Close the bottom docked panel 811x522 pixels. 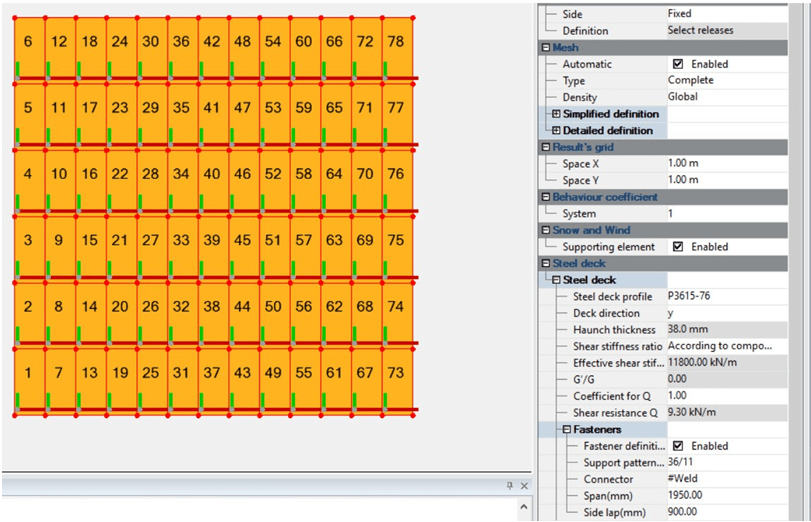click(x=526, y=486)
